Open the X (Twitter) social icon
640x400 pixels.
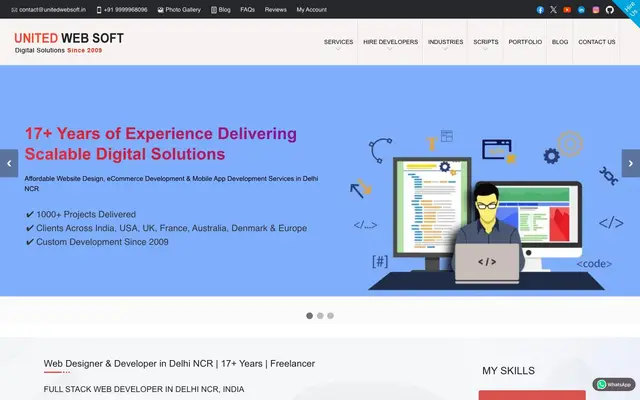click(x=553, y=10)
